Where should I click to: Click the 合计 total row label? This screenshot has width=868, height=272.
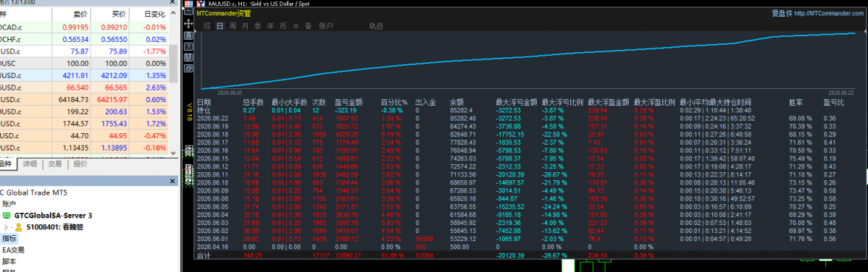click(x=204, y=255)
